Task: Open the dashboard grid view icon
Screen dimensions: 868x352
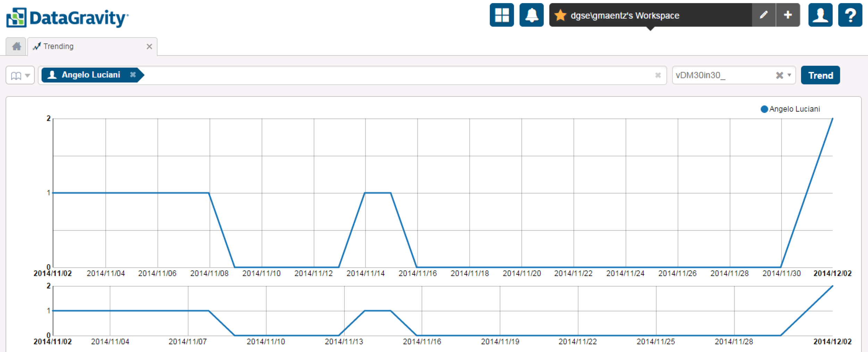Action: (x=502, y=15)
